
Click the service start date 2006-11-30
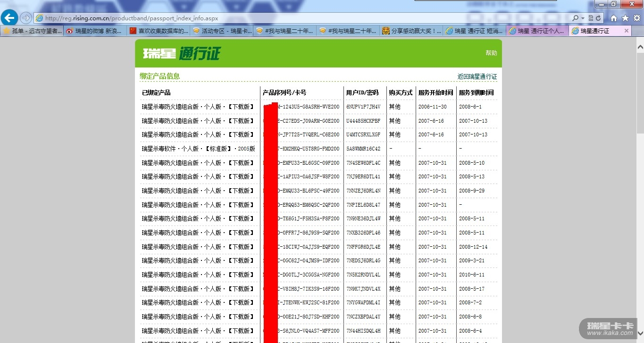click(x=433, y=107)
